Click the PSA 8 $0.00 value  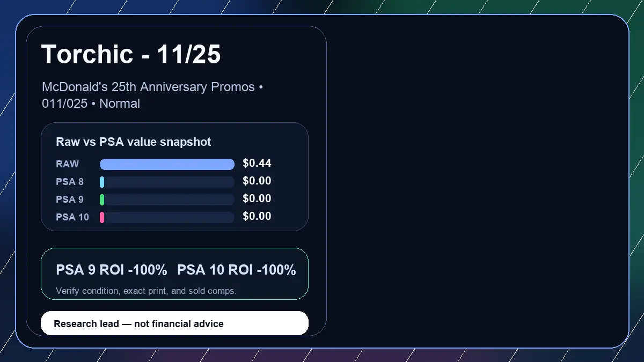257,181
